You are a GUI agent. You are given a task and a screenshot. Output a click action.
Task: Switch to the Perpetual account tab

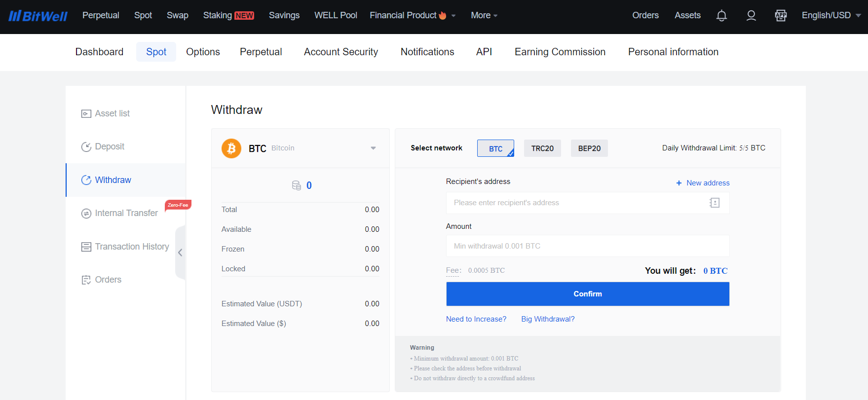point(261,52)
